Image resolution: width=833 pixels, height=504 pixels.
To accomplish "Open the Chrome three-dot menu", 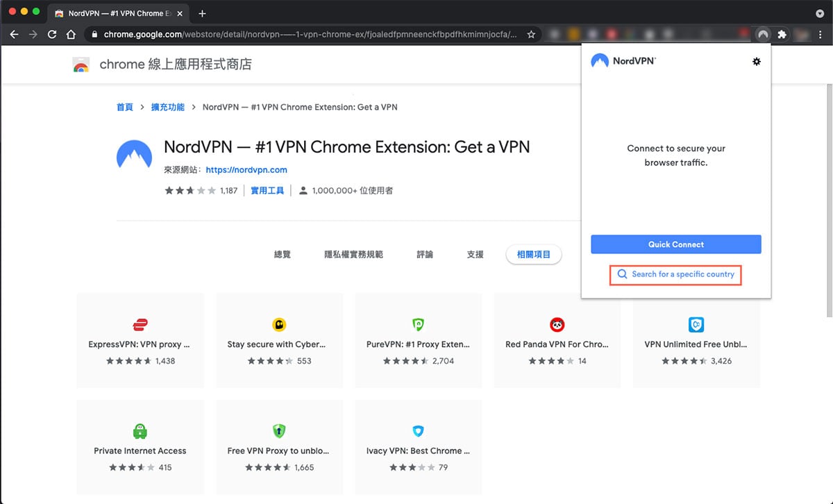I will coord(820,34).
